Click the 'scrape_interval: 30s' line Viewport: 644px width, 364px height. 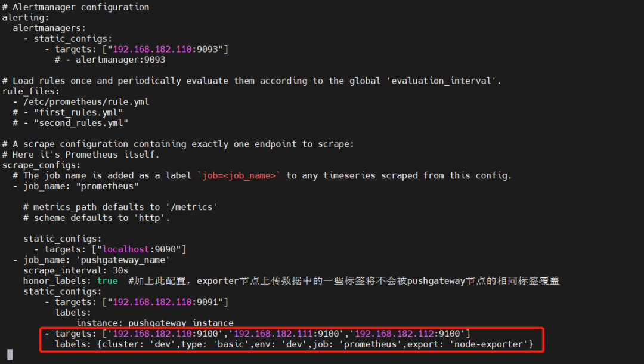click(76, 270)
